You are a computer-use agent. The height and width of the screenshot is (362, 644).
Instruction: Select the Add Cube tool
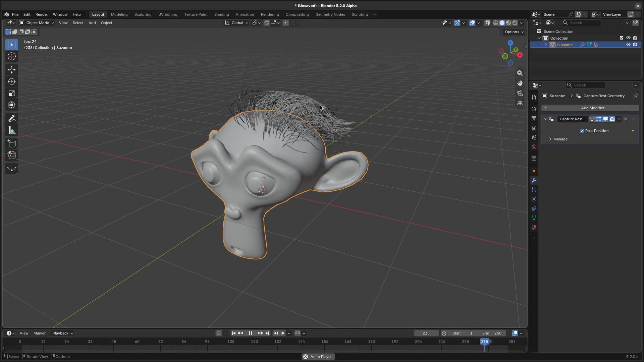pyautogui.click(x=12, y=144)
